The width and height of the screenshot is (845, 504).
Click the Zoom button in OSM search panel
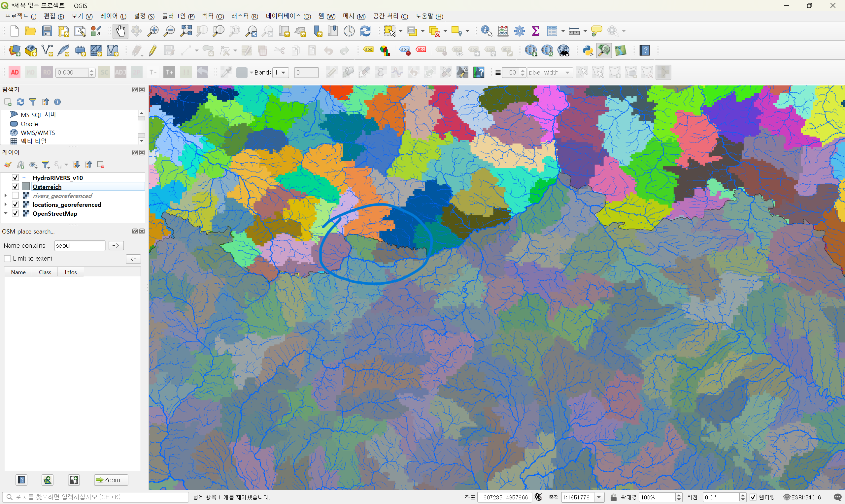point(111,480)
